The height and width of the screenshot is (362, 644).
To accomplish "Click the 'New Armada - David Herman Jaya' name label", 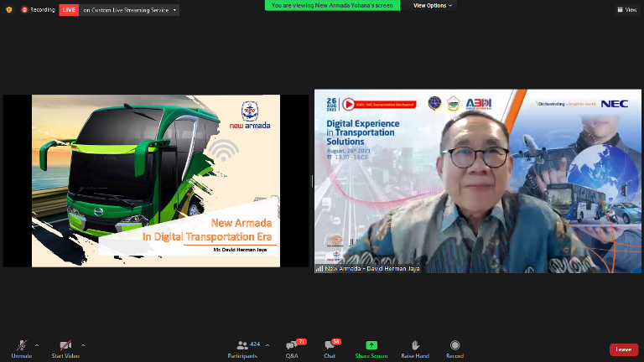I will click(368, 269).
